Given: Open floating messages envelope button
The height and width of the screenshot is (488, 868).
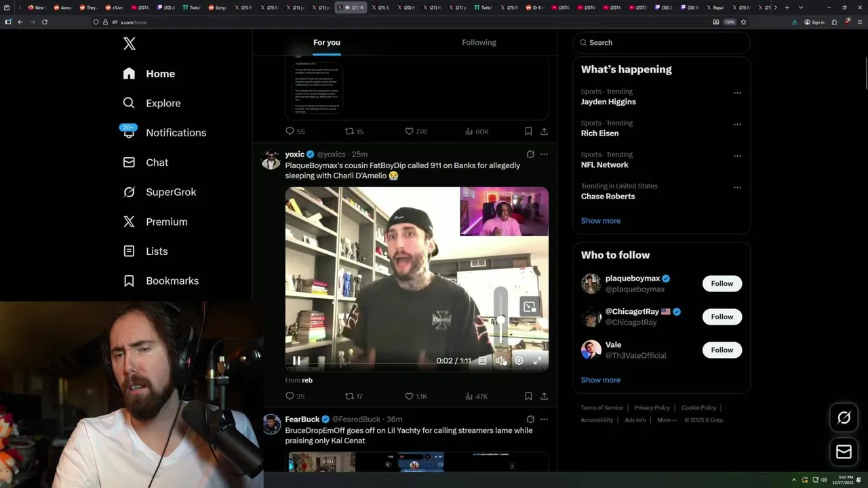Looking at the screenshot, I should (844, 452).
